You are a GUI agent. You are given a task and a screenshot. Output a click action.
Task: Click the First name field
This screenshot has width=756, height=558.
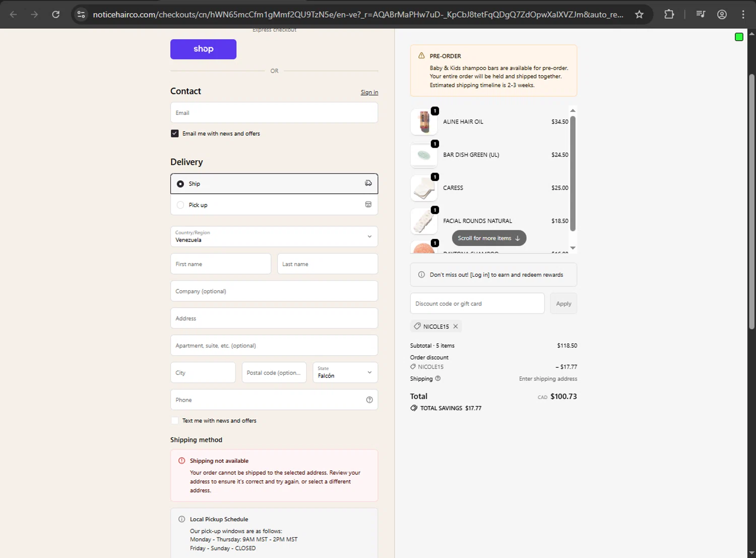click(x=221, y=264)
